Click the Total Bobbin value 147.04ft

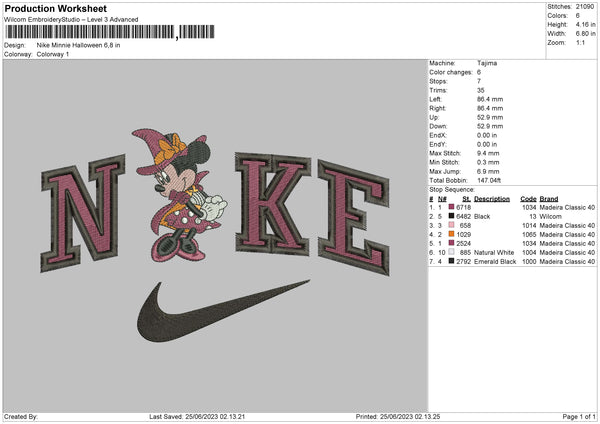[489, 180]
